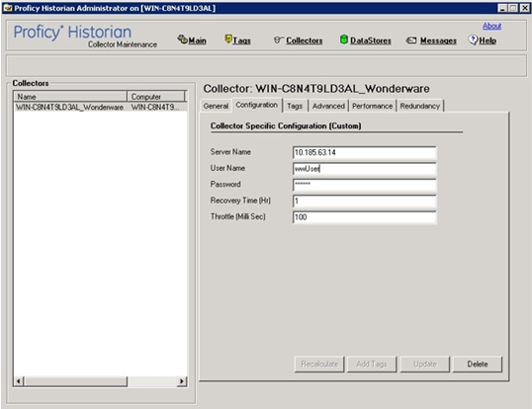Image resolution: width=532 pixels, height=409 pixels.
Task: Click the Messages envelope icon
Action: 411,41
